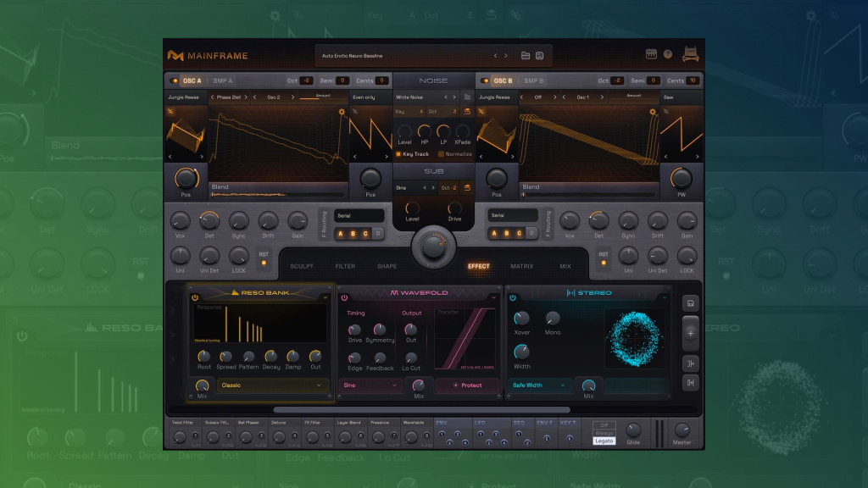868x488 pixels.
Task: Enable the Key Track checkbox
Action: click(398, 154)
